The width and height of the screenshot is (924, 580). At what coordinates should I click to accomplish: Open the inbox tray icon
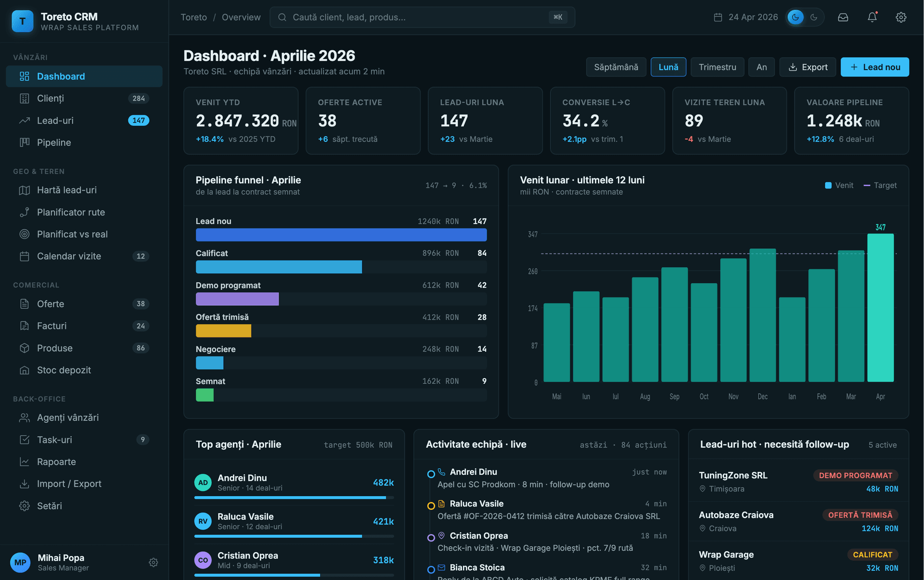[843, 17]
